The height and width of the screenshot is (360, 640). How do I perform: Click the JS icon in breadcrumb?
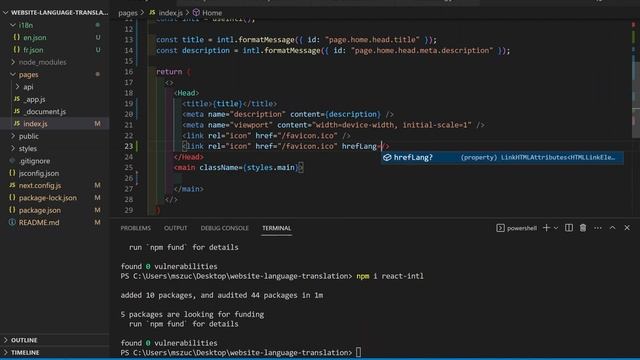(152, 13)
